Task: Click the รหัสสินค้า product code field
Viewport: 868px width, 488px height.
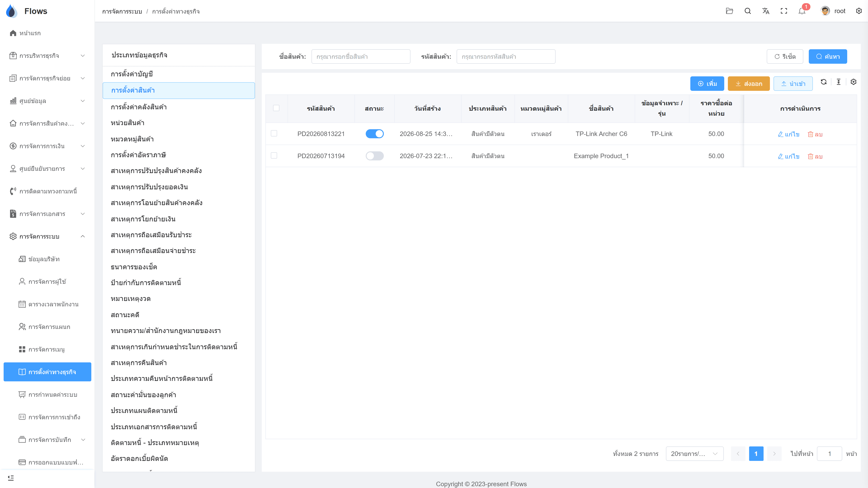Action: [x=506, y=56]
